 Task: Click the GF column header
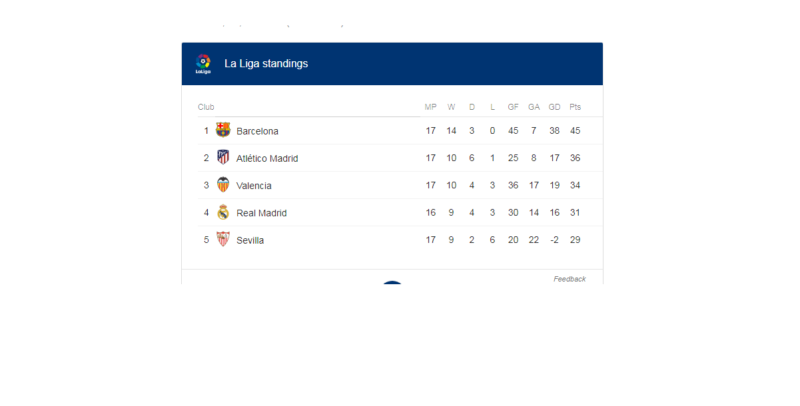(513, 107)
